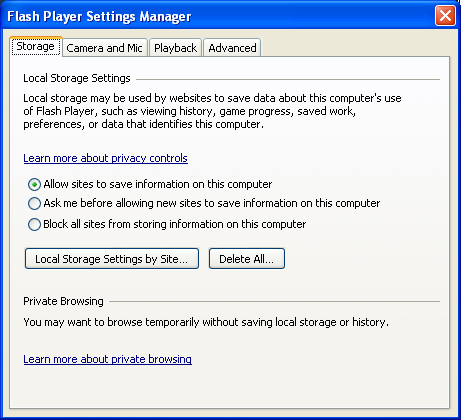Switch to the Camera and Mic tab
The image size is (461, 420).
104,48
